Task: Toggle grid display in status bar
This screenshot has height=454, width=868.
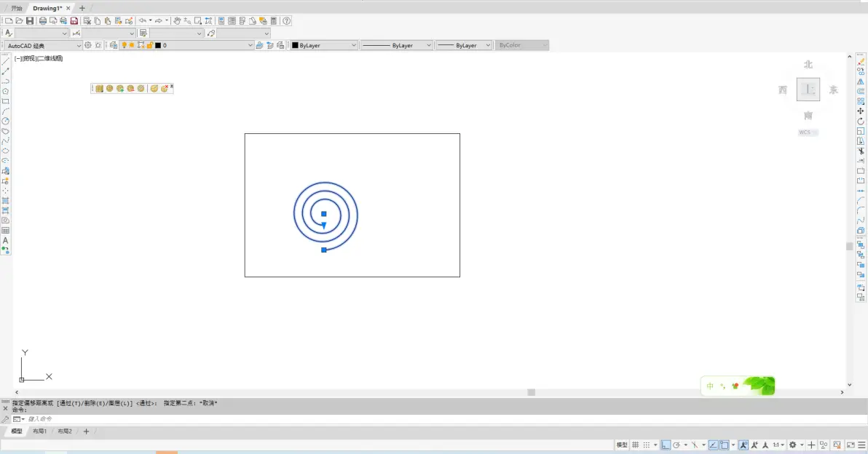Action: pos(636,445)
